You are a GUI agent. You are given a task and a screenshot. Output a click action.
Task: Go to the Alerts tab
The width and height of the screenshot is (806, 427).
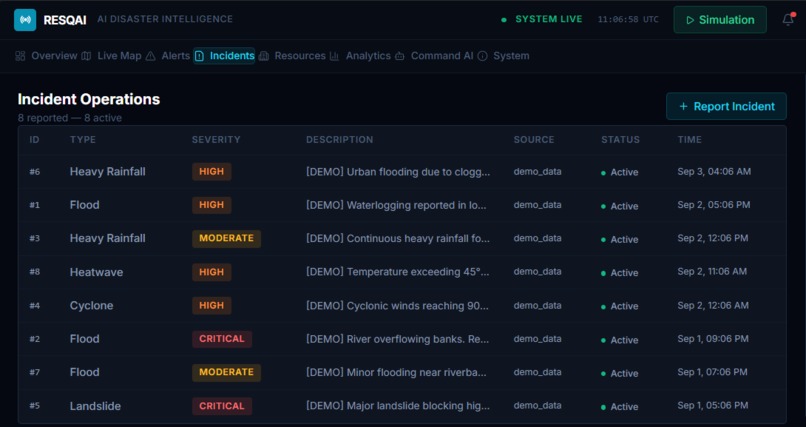point(168,56)
